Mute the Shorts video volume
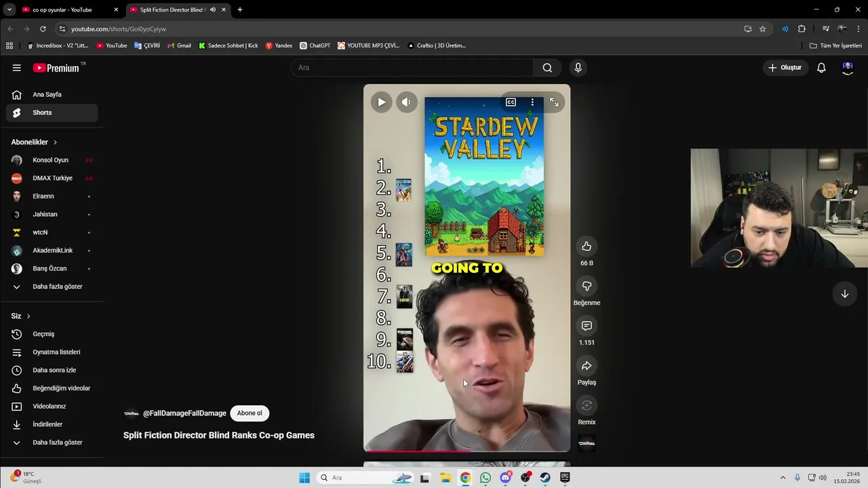Screen dimensions: 868x488 coord(406,102)
